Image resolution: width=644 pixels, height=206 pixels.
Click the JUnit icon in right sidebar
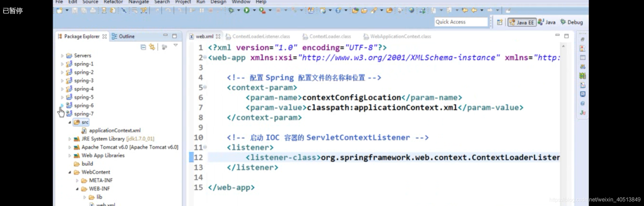coord(583,113)
